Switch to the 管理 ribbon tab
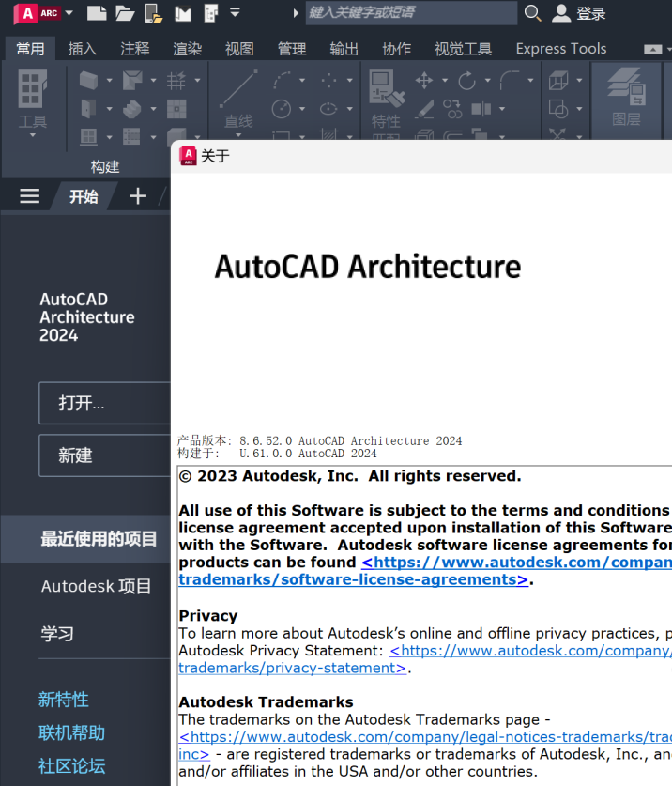Image resolution: width=672 pixels, height=786 pixels. pos(292,49)
